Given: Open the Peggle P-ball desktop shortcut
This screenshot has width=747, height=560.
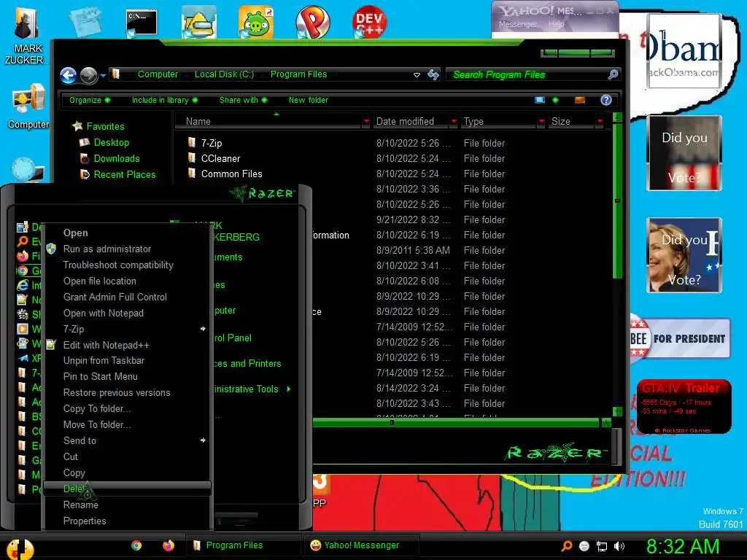Looking at the screenshot, I should pyautogui.click(x=312, y=23).
